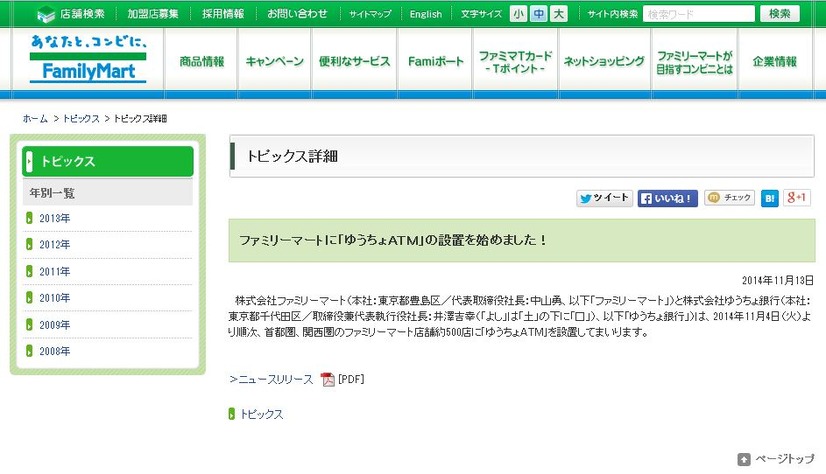Open 商品情報 menu

pos(201,62)
